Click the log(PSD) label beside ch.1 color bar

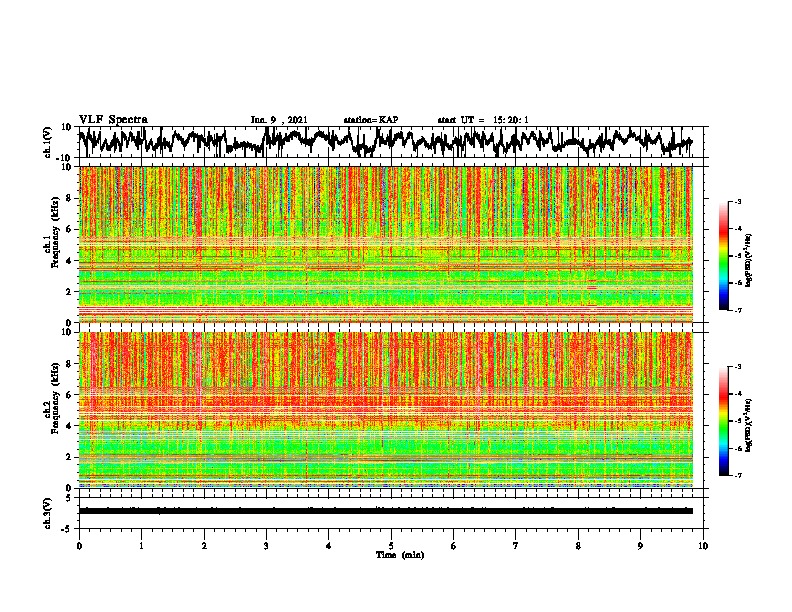[750, 260]
